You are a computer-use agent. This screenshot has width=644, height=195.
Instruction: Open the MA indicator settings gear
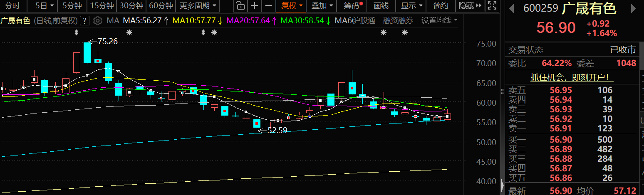[x=98, y=21]
